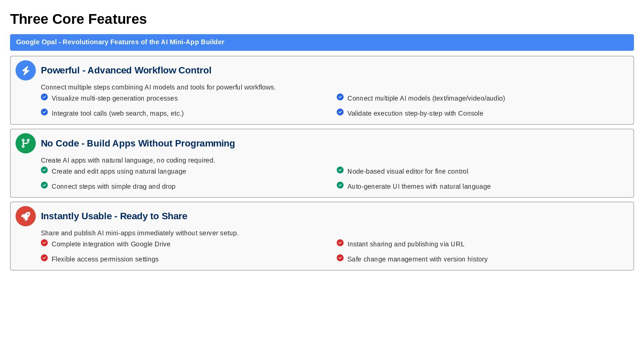The width and height of the screenshot is (644, 362).
Task: Click Auto-generate UI themes text
Action: [419, 187]
